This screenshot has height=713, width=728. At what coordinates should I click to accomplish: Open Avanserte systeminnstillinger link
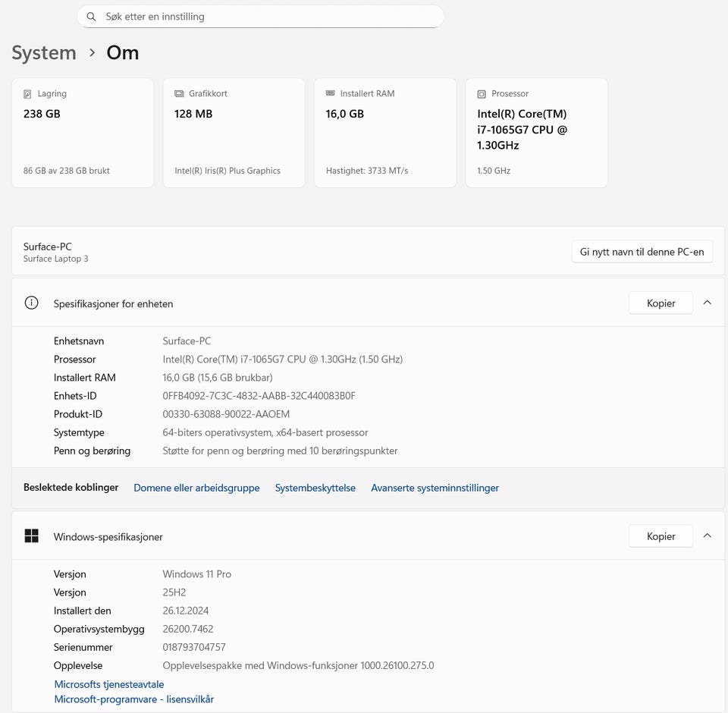(435, 488)
